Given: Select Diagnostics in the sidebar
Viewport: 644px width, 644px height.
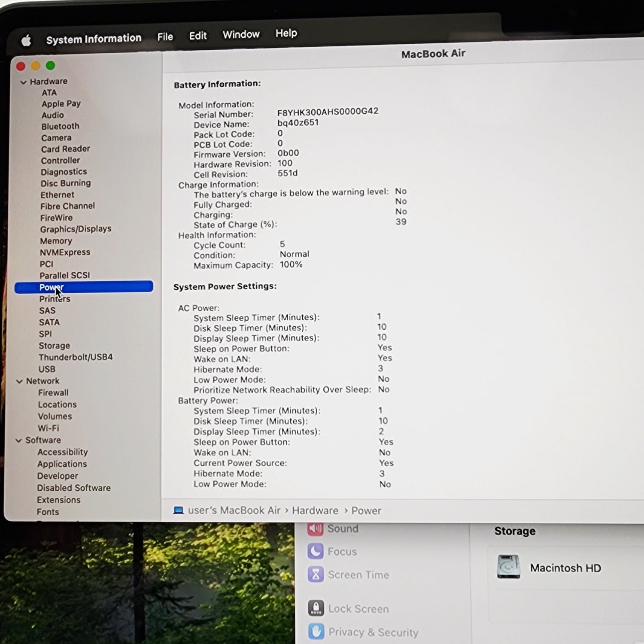Looking at the screenshot, I should pyautogui.click(x=64, y=172).
